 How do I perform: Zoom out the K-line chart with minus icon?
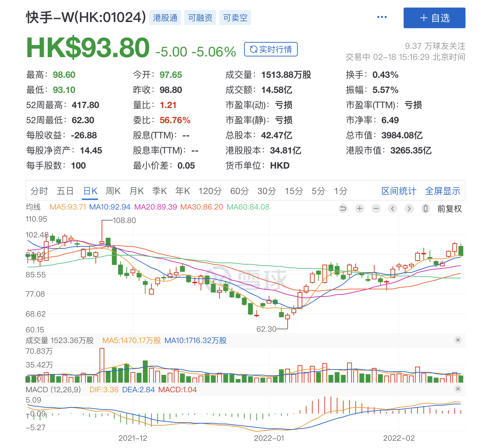(376, 209)
